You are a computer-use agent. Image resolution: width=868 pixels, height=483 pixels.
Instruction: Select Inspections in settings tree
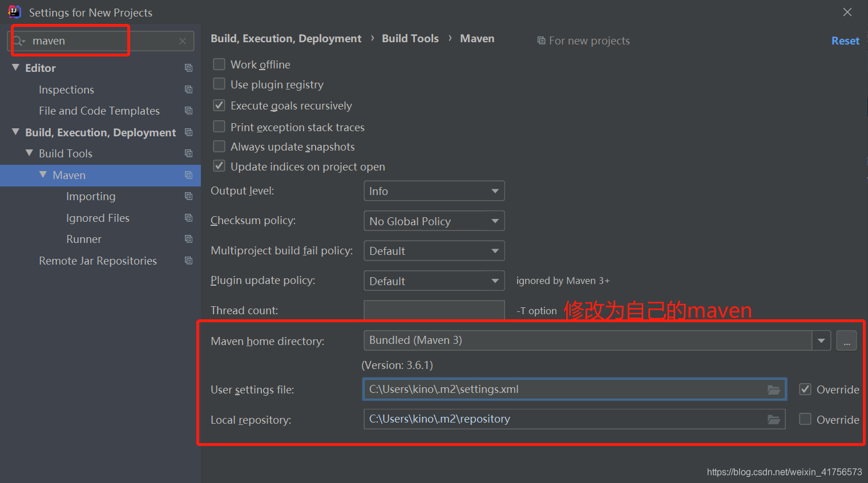66,90
